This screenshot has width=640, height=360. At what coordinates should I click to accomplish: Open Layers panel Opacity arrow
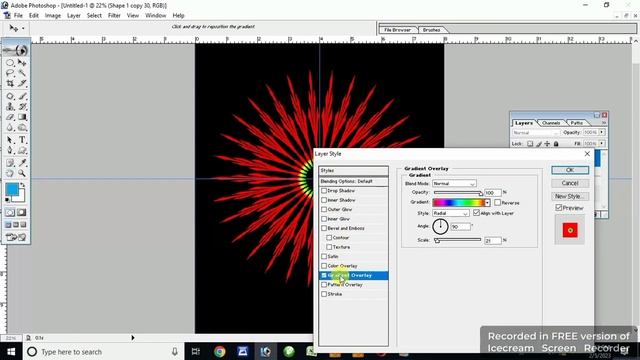602,133
